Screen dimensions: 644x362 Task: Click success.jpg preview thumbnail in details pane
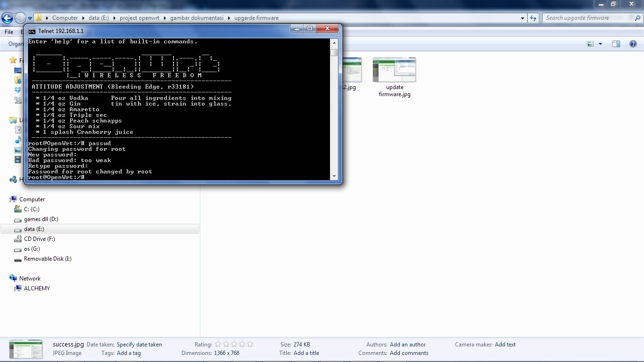(26, 349)
